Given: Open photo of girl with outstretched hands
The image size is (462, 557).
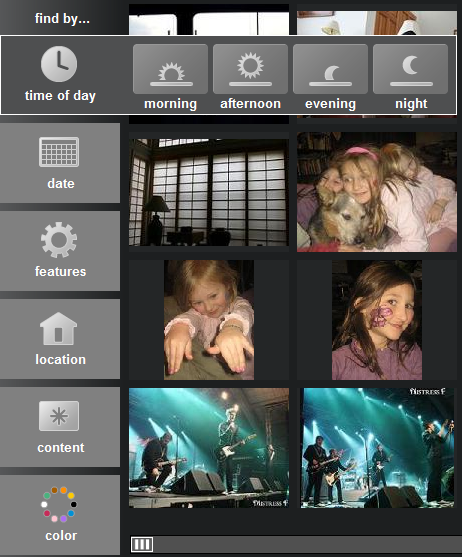Looking at the screenshot, I should click(209, 320).
